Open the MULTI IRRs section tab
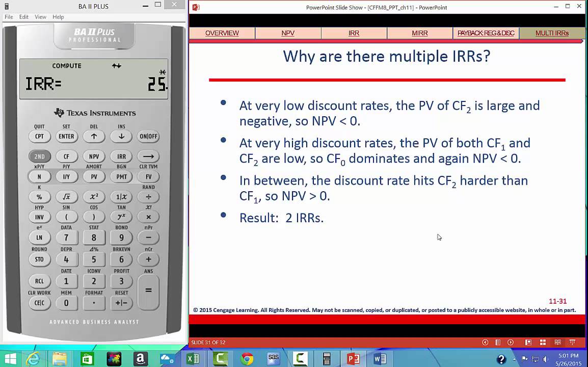 [552, 33]
